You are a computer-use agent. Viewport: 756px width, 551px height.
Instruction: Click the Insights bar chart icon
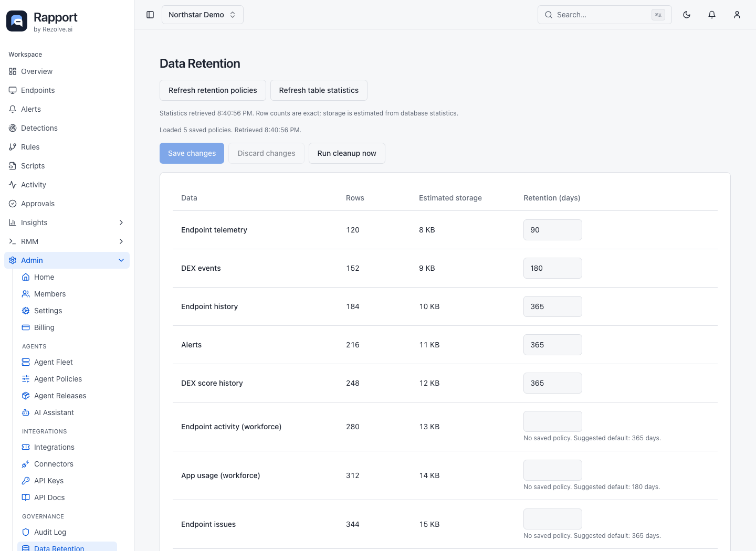tap(13, 222)
